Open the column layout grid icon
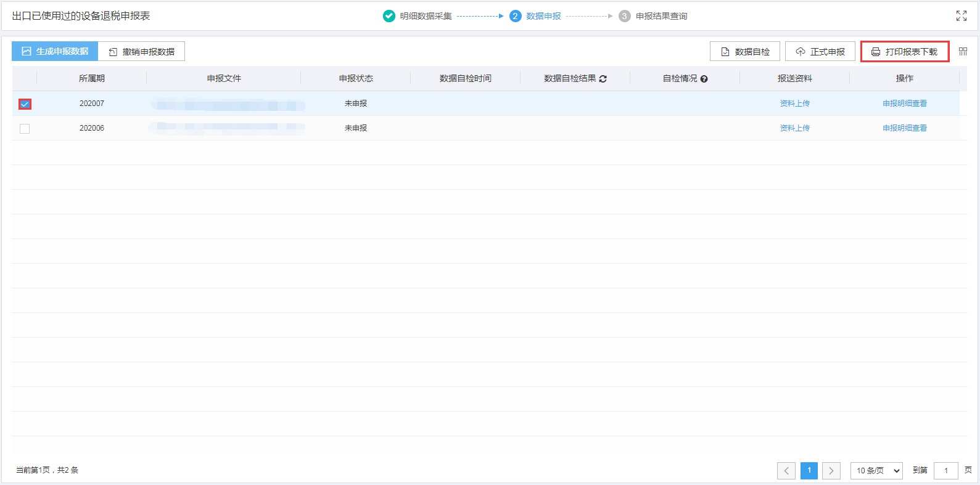The width and height of the screenshot is (980, 485). coord(963,52)
